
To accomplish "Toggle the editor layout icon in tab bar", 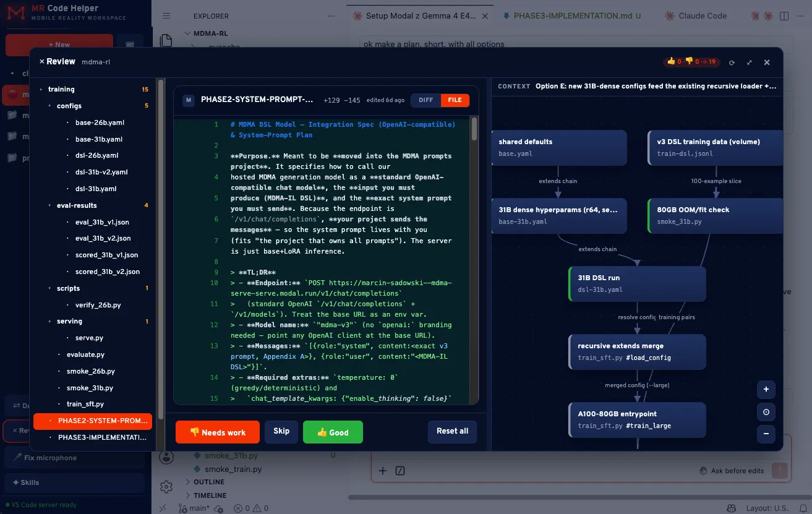I will [785, 15].
